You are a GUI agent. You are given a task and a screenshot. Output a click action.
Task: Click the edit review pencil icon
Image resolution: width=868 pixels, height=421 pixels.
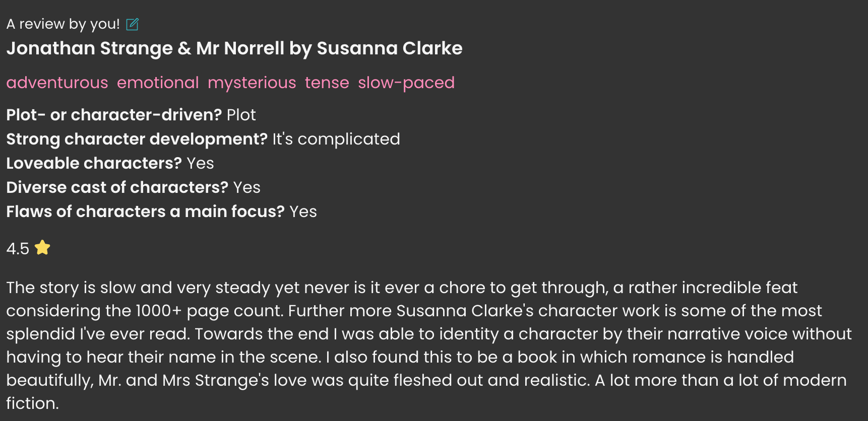[x=132, y=24]
